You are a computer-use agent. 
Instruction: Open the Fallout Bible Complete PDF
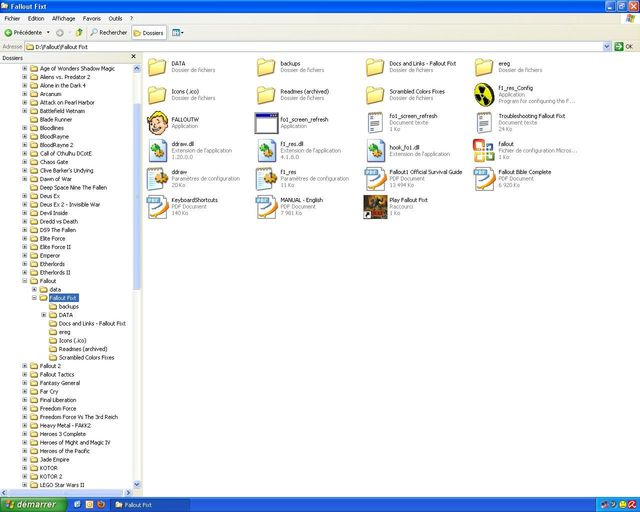(484, 179)
